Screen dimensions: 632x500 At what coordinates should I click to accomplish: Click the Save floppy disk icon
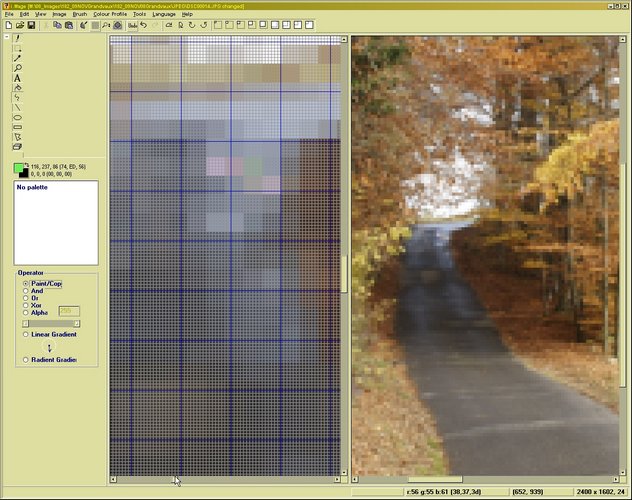pyautogui.click(x=33, y=25)
